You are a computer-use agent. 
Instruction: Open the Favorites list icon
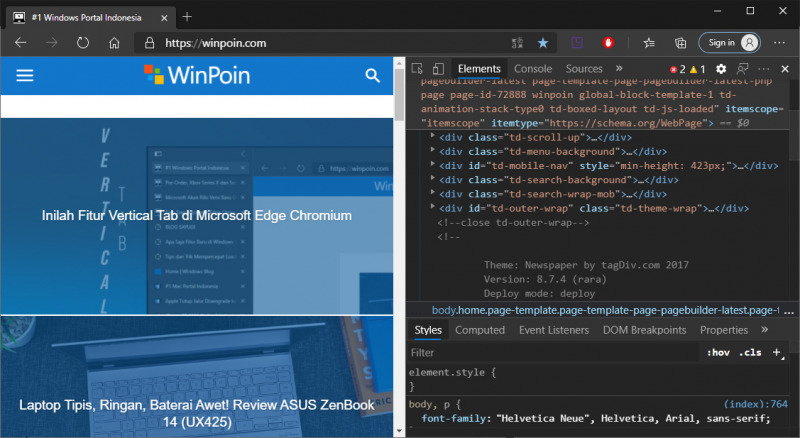[x=649, y=43]
